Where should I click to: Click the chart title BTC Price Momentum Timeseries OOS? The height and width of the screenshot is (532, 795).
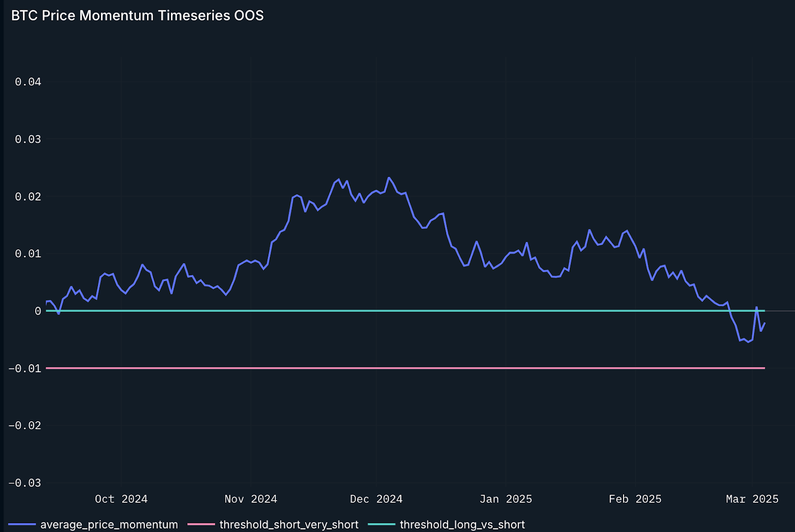click(137, 15)
